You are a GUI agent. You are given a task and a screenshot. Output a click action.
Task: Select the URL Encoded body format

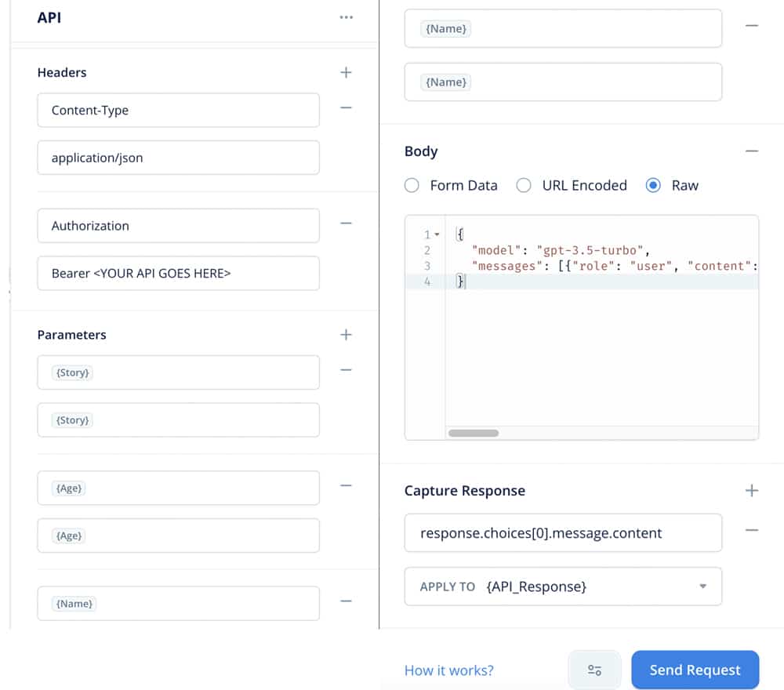pos(522,185)
